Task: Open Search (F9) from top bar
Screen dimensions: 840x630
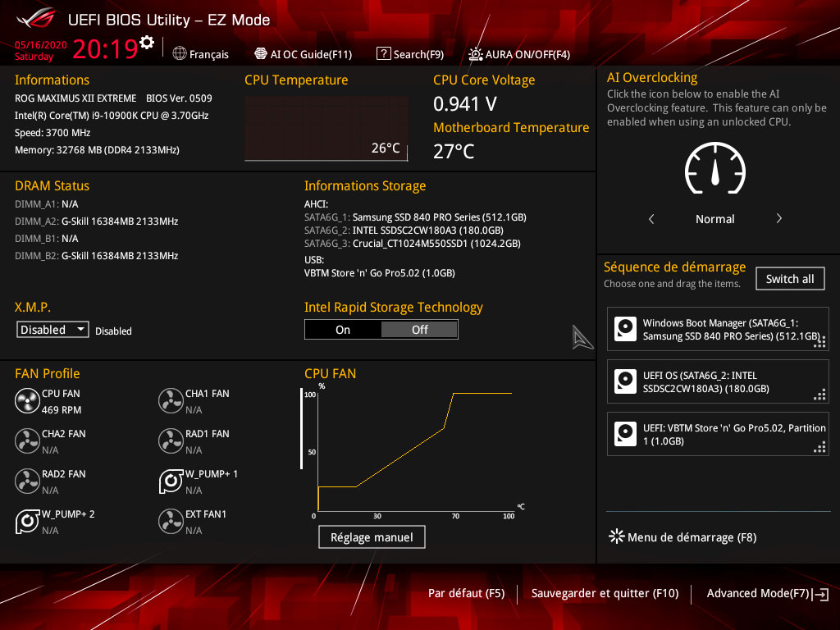Action: click(x=410, y=54)
